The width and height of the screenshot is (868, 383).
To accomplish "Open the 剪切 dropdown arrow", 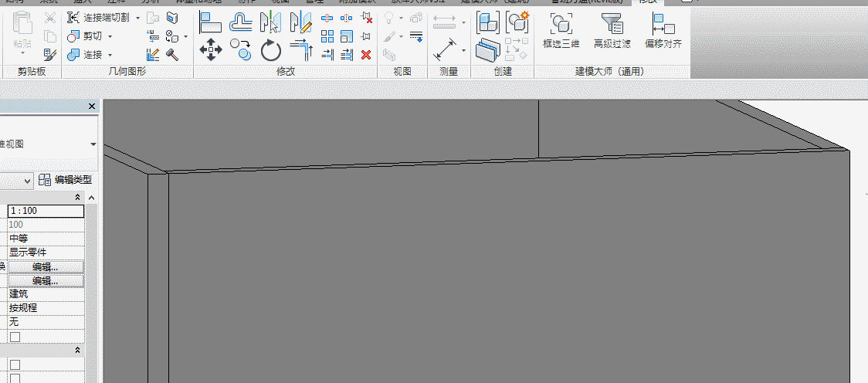I will click(110, 36).
